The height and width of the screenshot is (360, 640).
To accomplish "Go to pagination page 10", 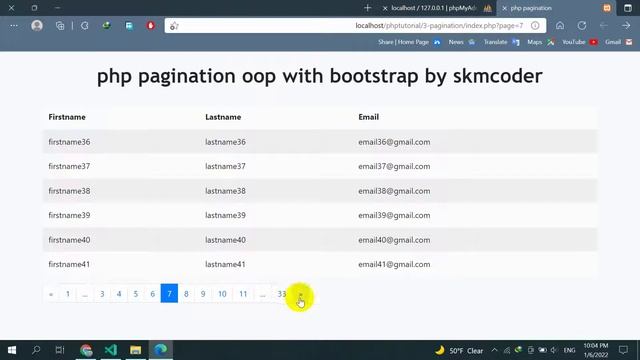I will [222, 293].
